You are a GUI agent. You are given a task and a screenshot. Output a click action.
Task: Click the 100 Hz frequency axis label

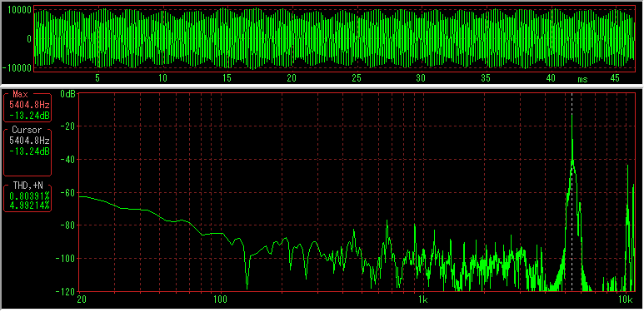tap(220, 299)
